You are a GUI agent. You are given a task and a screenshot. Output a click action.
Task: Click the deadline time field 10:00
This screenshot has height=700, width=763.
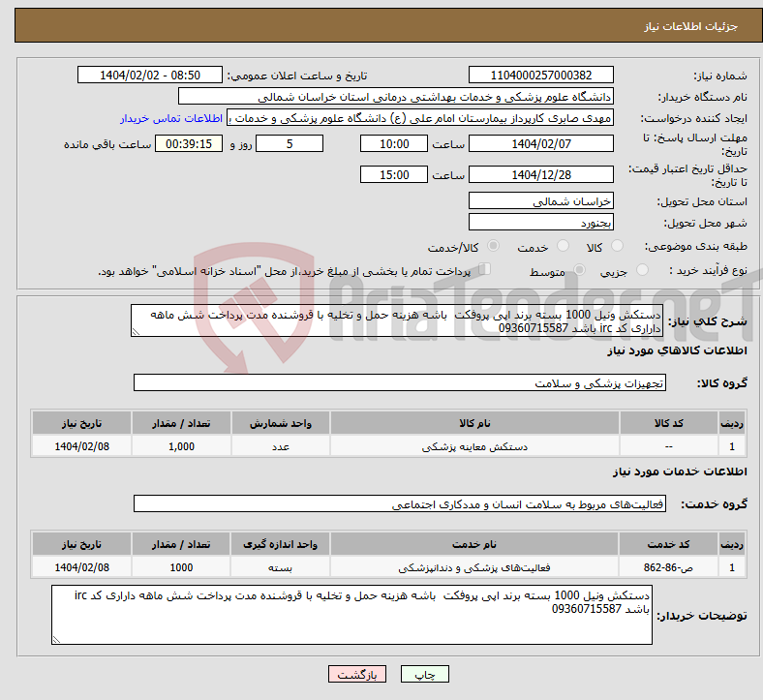click(394, 143)
